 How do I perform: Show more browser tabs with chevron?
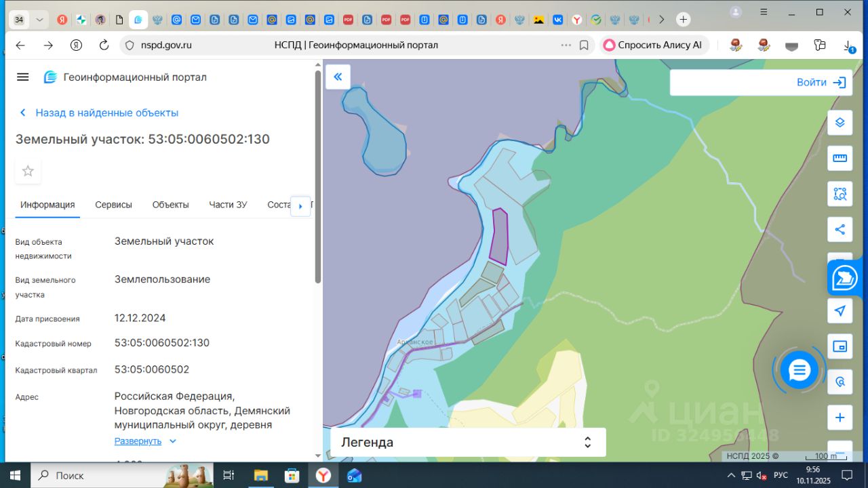pyautogui.click(x=662, y=20)
